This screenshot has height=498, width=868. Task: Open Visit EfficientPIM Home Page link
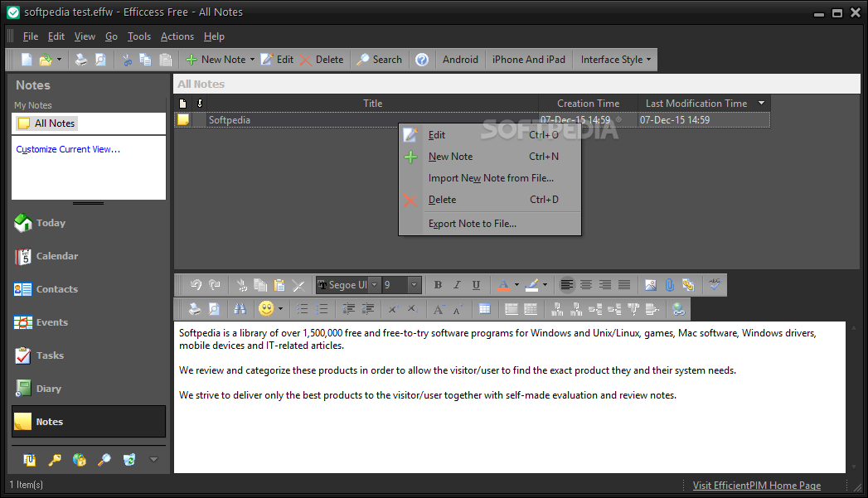tap(757, 486)
